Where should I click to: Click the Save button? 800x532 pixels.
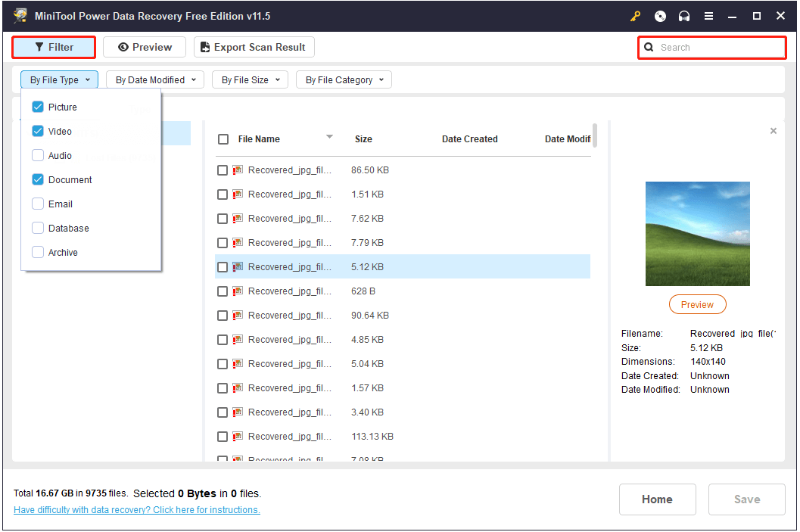[x=746, y=499]
